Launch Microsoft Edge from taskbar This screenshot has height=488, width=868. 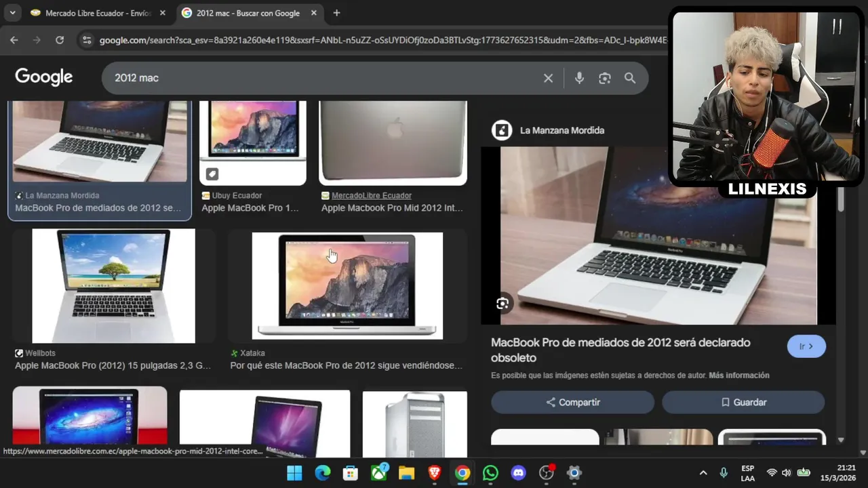(x=323, y=472)
